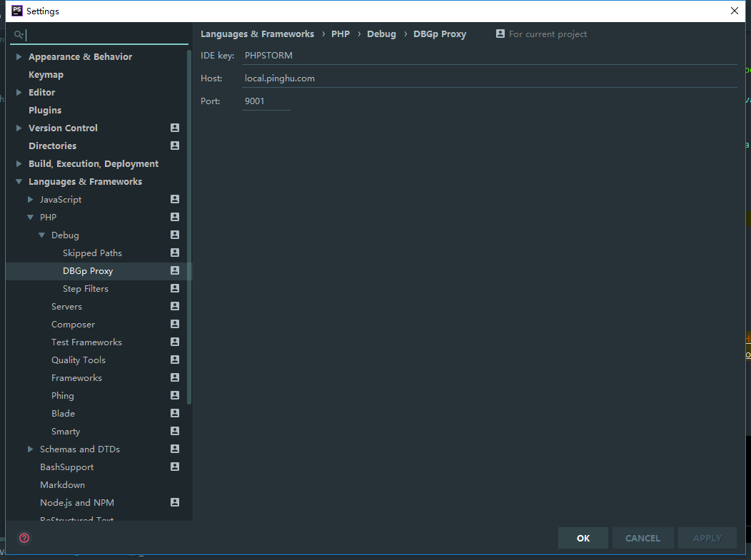Click Debug in the breadcrumb
This screenshot has height=560, width=751.
click(x=381, y=34)
